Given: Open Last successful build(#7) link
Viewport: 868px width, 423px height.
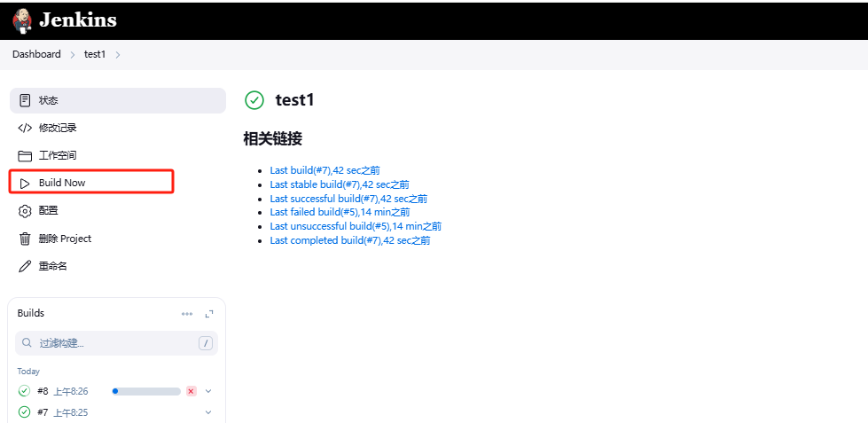Looking at the screenshot, I should (348, 199).
